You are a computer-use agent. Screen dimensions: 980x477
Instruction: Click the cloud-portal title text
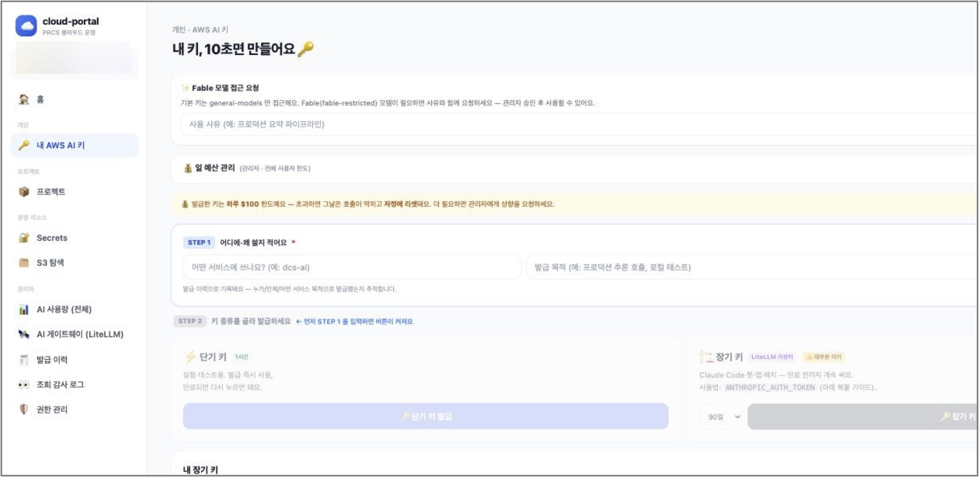click(x=71, y=21)
